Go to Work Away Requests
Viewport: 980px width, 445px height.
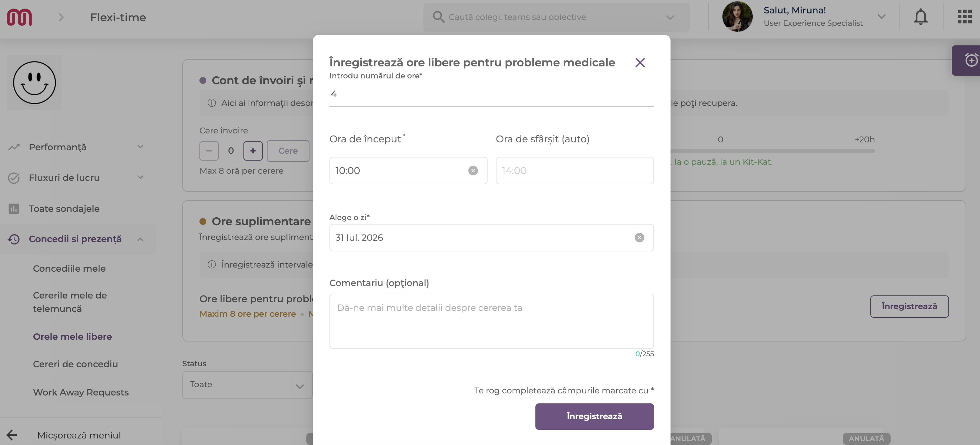[81, 392]
